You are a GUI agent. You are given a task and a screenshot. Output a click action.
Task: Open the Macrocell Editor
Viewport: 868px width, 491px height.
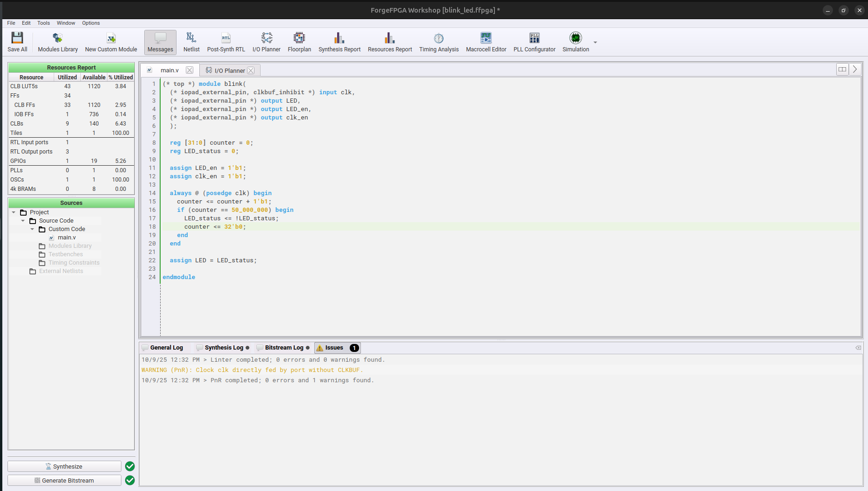click(x=486, y=42)
